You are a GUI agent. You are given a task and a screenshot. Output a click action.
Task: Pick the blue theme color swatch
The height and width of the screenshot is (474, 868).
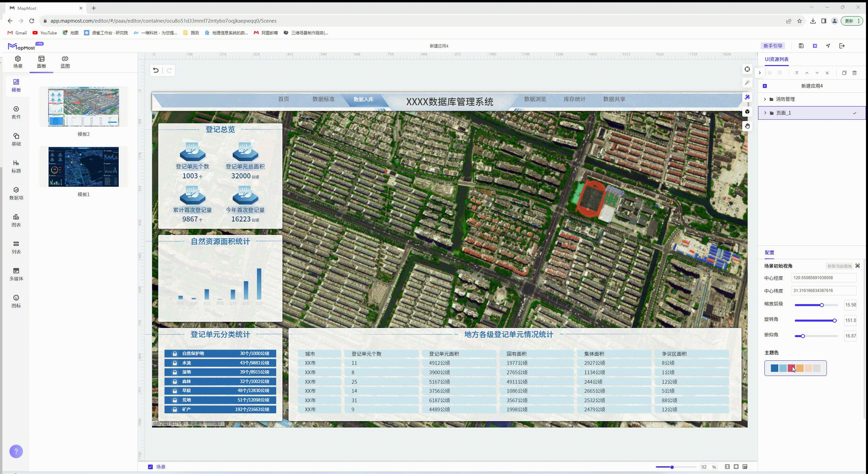775,368
